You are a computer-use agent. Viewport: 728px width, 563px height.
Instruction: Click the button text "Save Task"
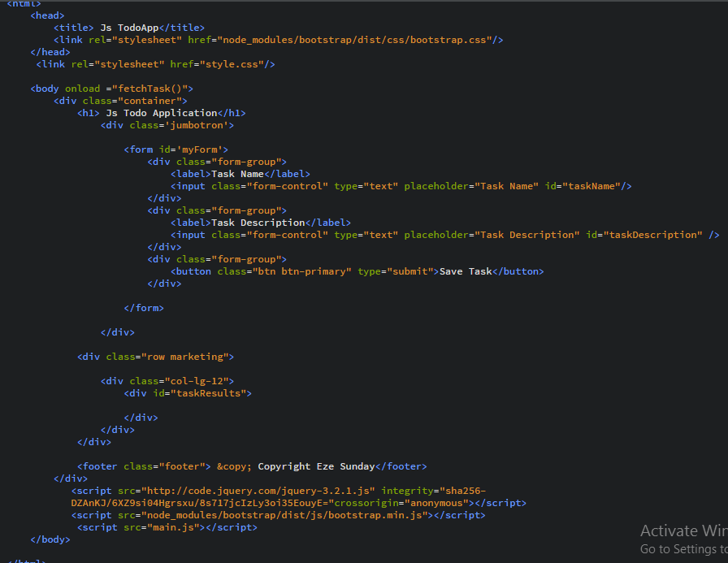tap(466, 271)
